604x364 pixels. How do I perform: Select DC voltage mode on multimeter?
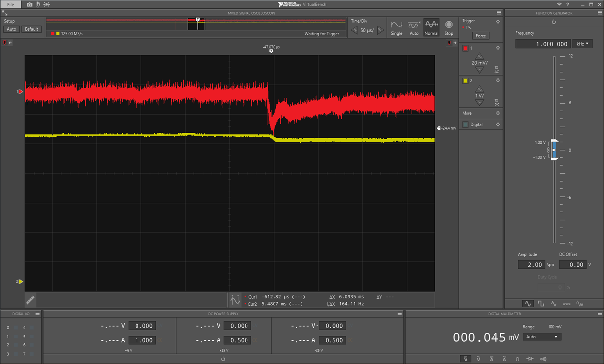[x=466, y=359]
